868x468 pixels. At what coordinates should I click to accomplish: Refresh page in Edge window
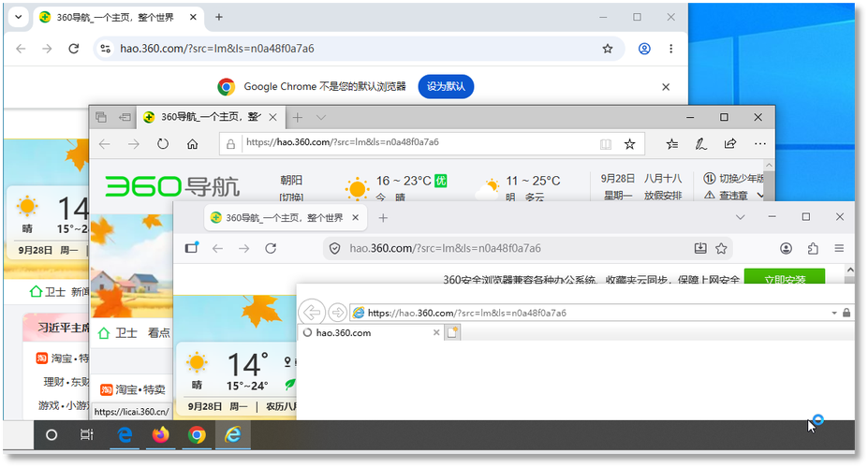[163, 144]
